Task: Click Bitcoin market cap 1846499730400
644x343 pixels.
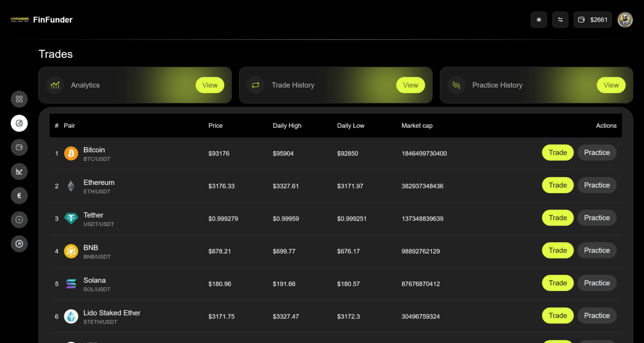Action: click(424, 154)
